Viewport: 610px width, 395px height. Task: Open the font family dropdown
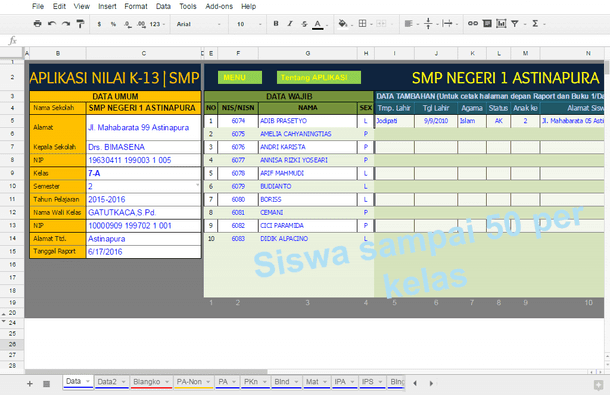[x=198, y=24]
